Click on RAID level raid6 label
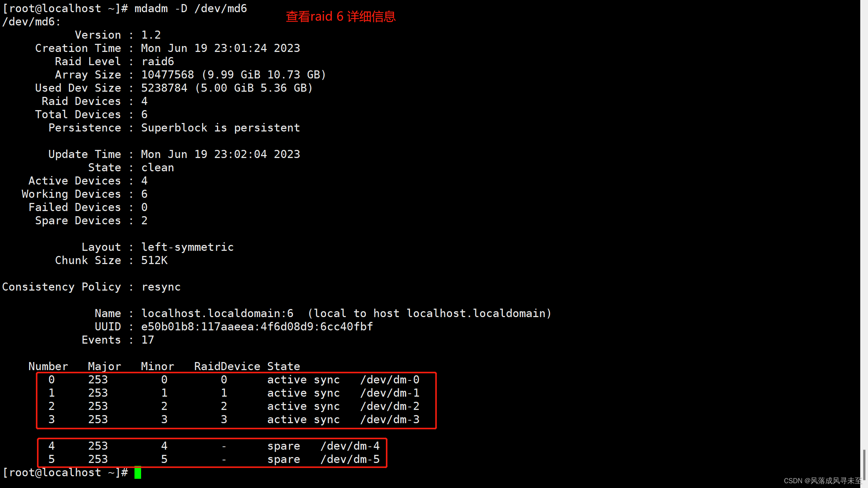Screen dimensions: 868x488 click(157, 62)
